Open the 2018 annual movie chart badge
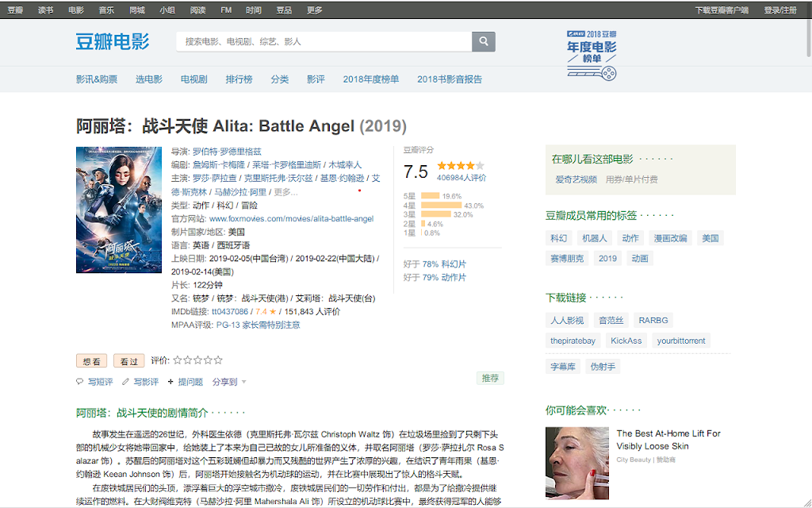 [x=592, y=55]
